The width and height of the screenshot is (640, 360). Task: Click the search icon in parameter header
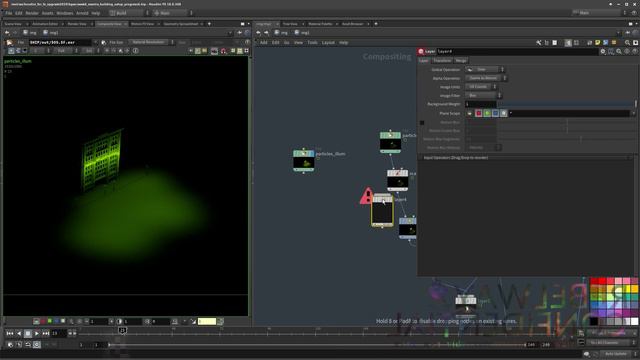[619, 51]
